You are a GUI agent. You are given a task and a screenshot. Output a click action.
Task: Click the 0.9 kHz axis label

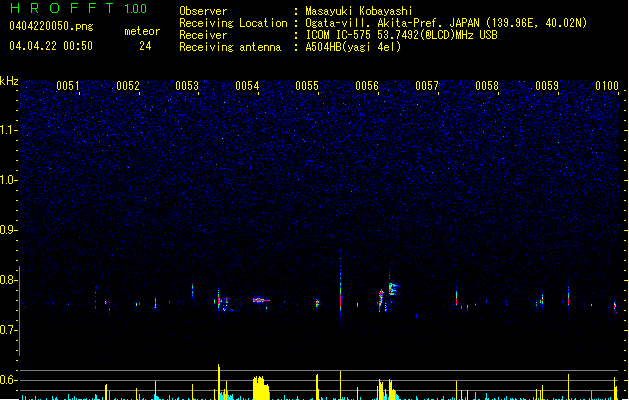coord(9,230)
